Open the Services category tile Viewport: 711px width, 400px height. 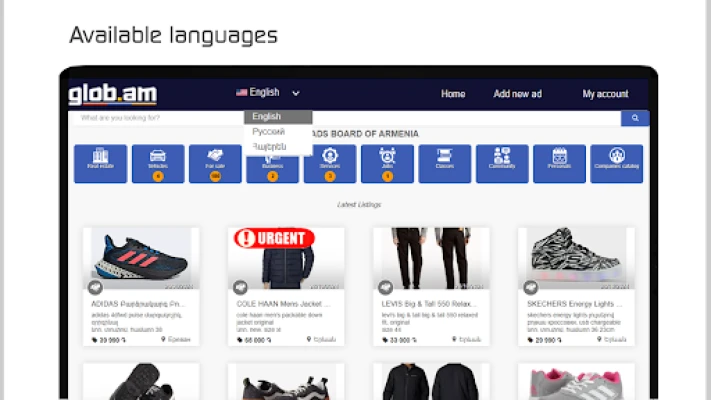(330, 164)
